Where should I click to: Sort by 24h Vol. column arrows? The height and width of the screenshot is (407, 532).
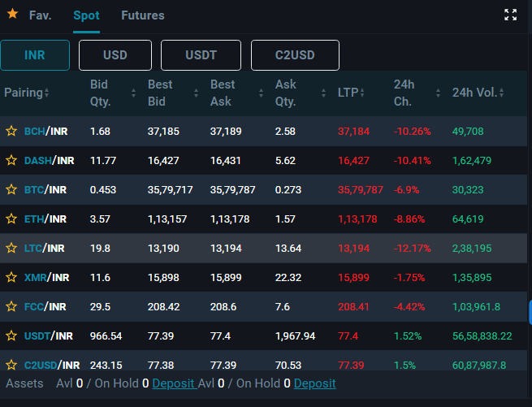(501, 93)
